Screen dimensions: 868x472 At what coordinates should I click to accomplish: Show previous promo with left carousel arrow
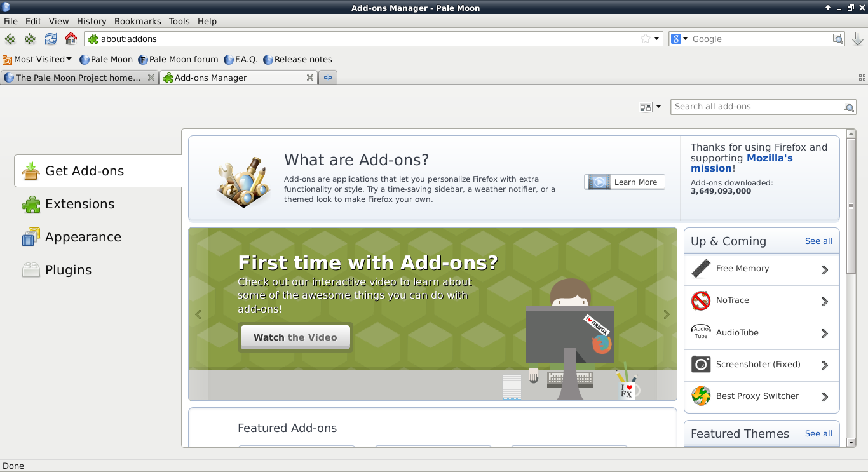198,314
